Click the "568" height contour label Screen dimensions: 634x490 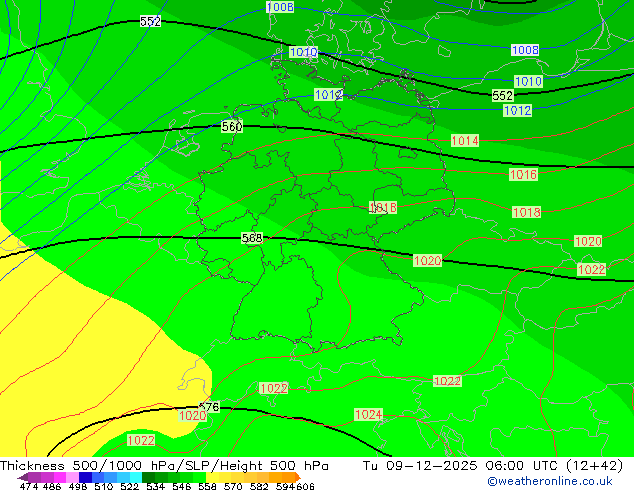point(252,238)
